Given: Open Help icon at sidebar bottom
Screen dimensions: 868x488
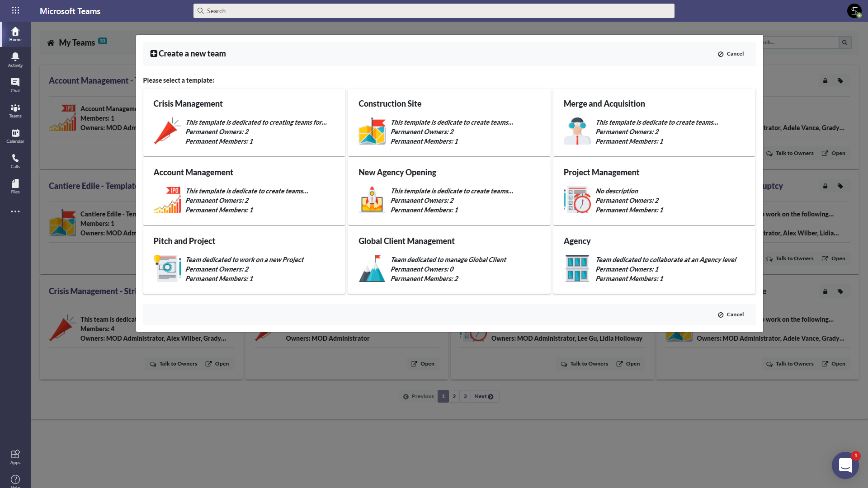Looking at the screenshot, I should pyautogui.click(x=15, y=480).
